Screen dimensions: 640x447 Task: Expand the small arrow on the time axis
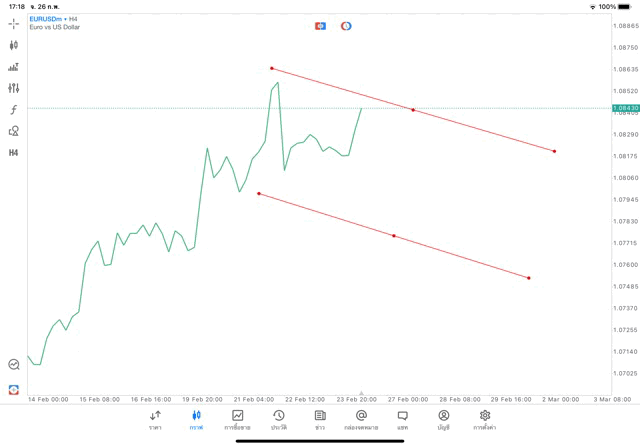pyautogui.click(x=361, y=394)
